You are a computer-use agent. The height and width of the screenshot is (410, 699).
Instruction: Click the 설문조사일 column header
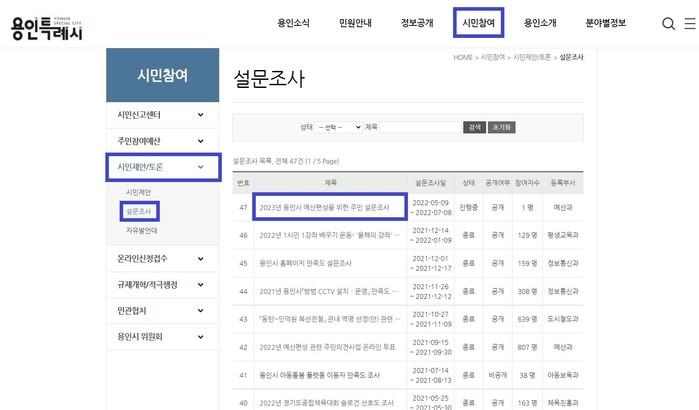pyautogui.click(x=431, y=183)
